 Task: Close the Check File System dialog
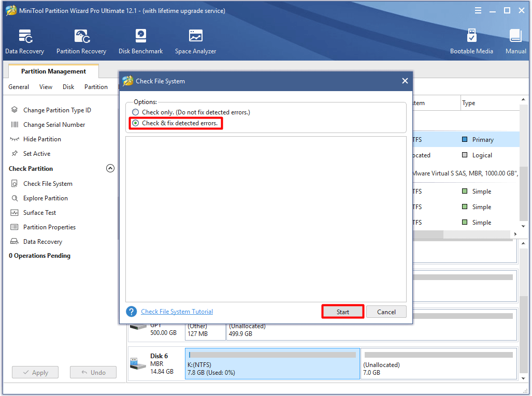click(405, 81)
